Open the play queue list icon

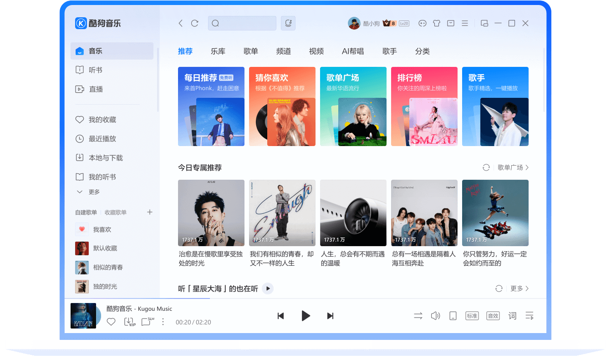click(529, 316)
